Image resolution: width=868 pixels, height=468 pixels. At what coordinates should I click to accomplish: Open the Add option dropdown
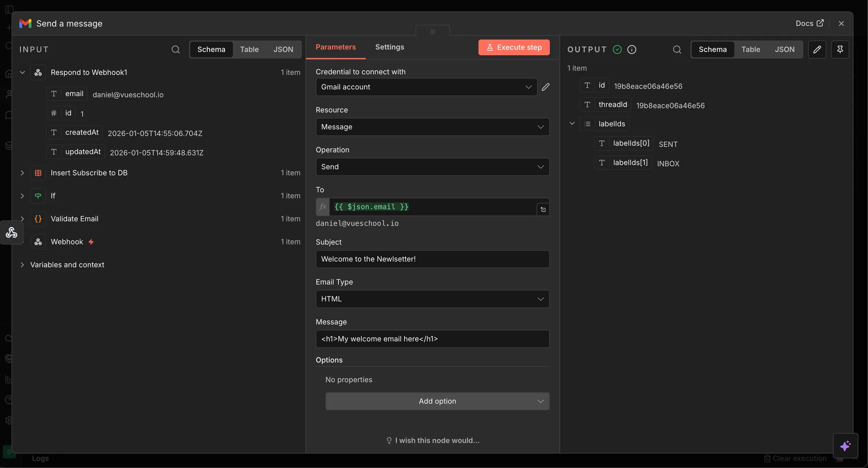pyautogui.click(x=437, y=401)
